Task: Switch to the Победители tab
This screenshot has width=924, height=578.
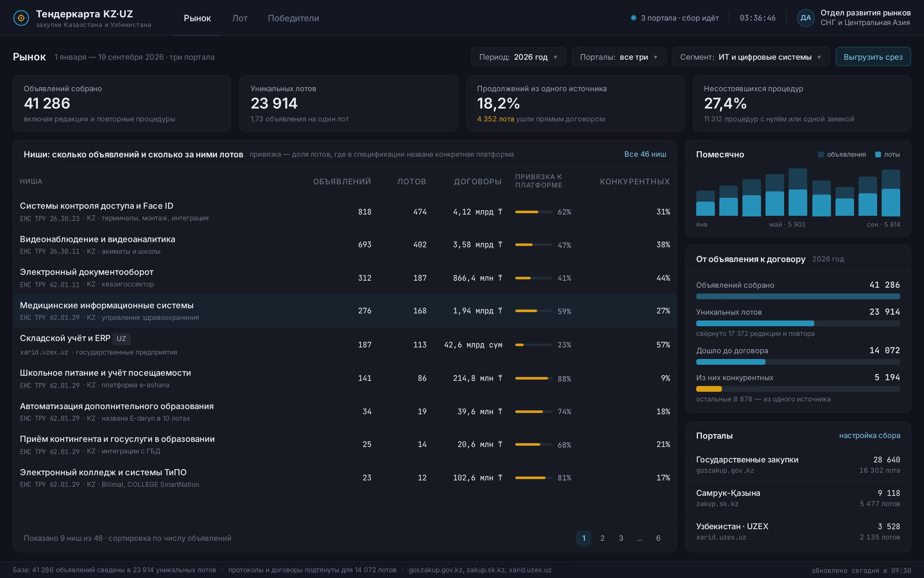Action: click(x=293, y=18)
